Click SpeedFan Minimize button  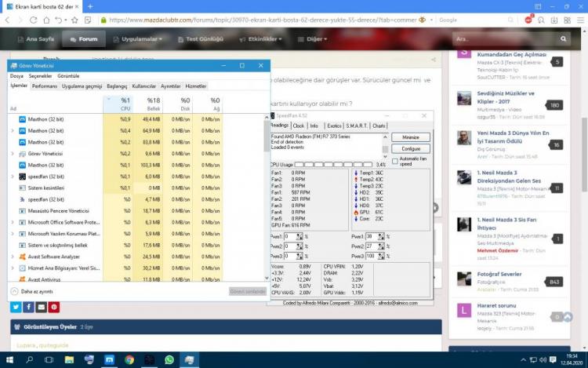(411, 137)
